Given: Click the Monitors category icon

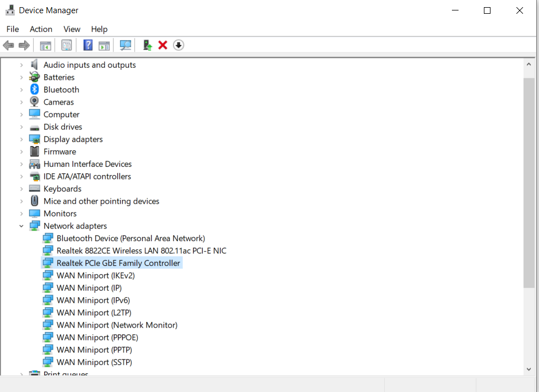Looking at the screenshot, I should pyautogui.click(x=34, y=213).
